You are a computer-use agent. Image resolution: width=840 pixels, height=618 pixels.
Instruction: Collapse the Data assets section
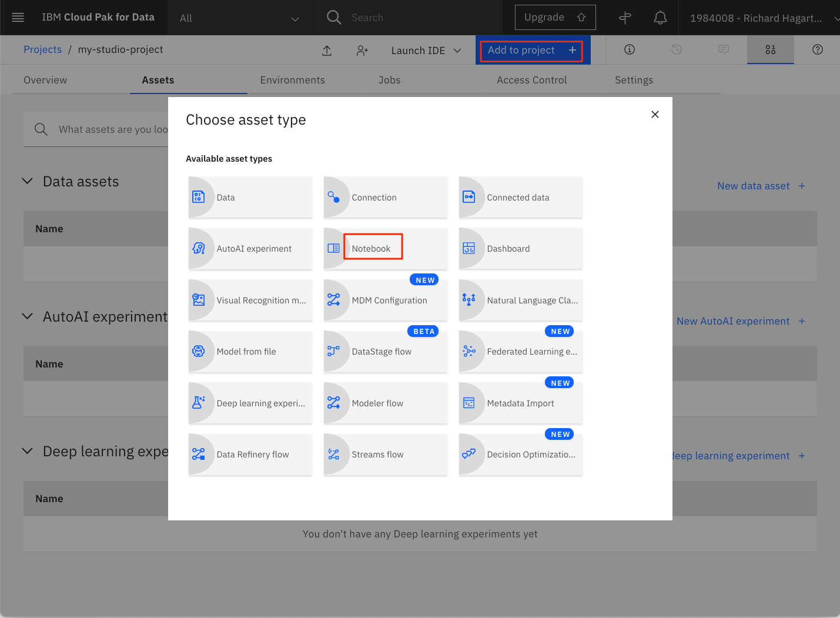pos(28,181)
